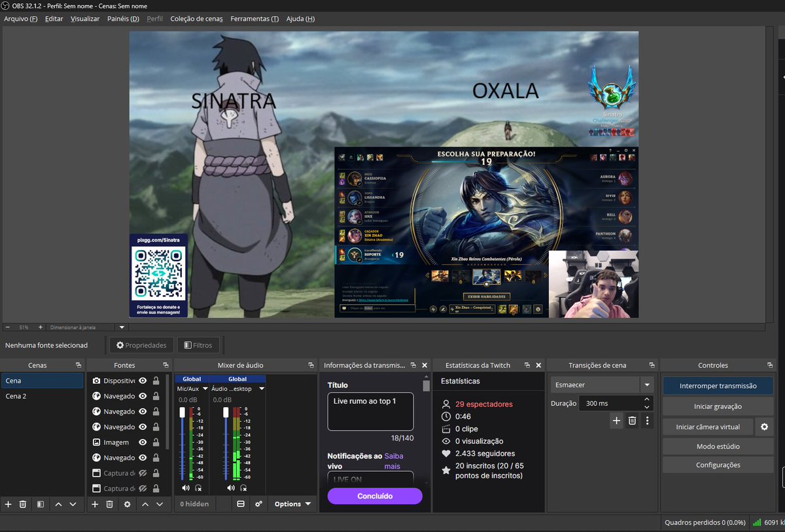Open Configurações from Controles
The width and height of the screenshot is (785, 532).
point(718,465)
